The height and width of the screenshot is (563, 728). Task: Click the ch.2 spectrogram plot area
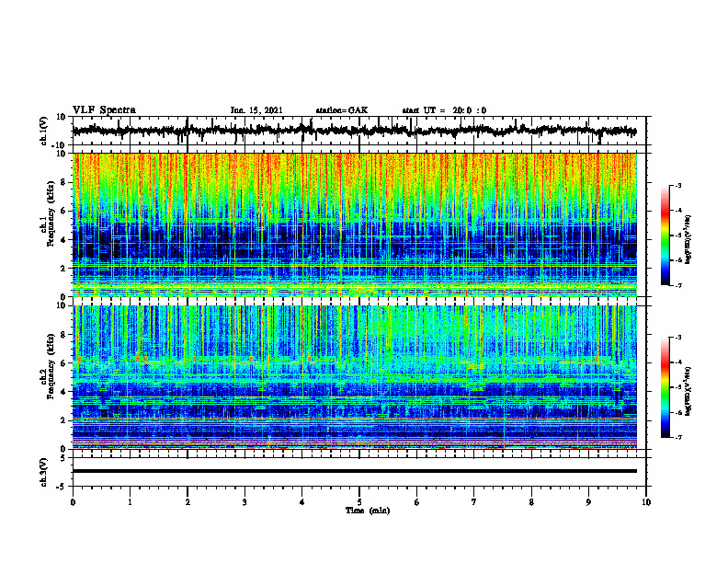354,377
